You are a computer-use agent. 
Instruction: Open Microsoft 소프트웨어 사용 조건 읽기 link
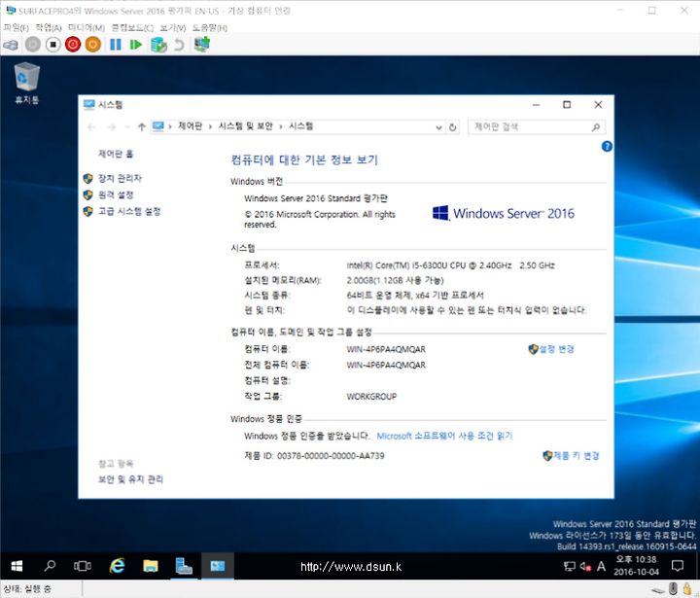tap(444, 436)
